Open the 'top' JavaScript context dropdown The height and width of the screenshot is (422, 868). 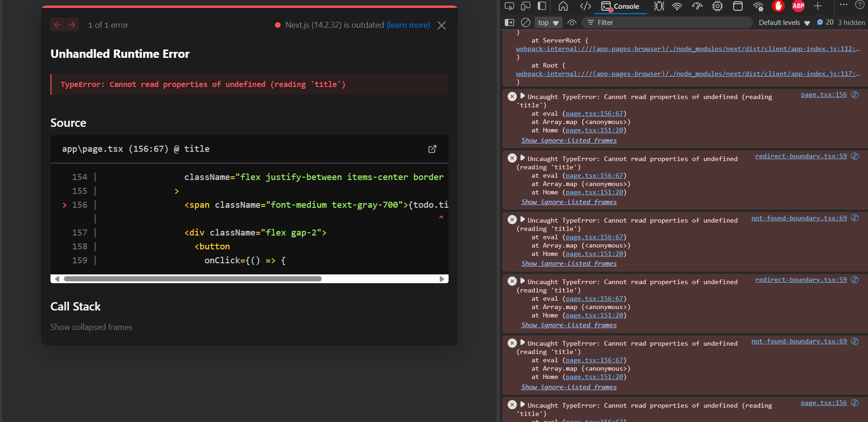pos(548,23)
